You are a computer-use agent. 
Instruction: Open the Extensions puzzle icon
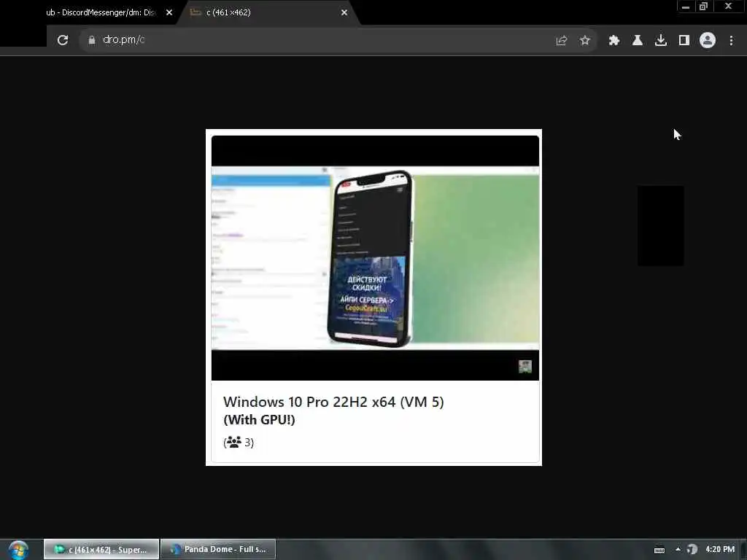tap(614, 41)
